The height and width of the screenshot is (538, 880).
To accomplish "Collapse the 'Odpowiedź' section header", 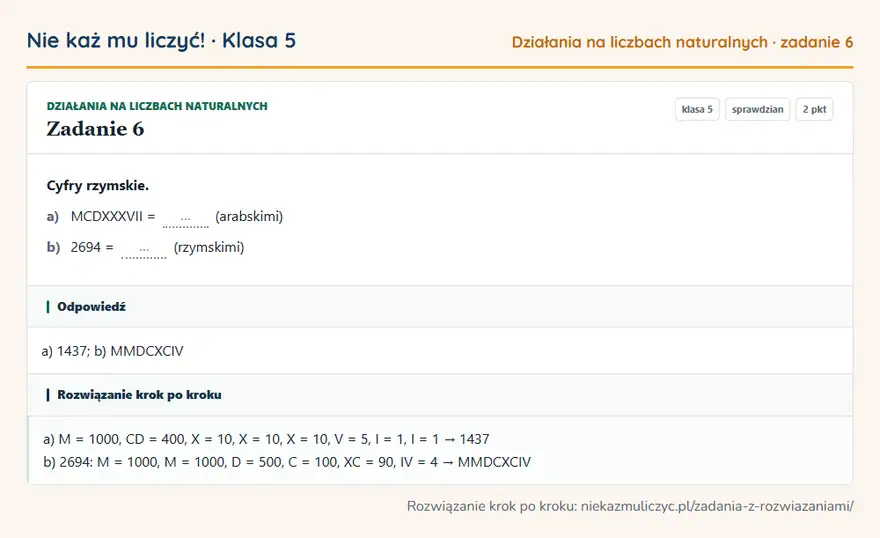I will (x=440, y=306).
